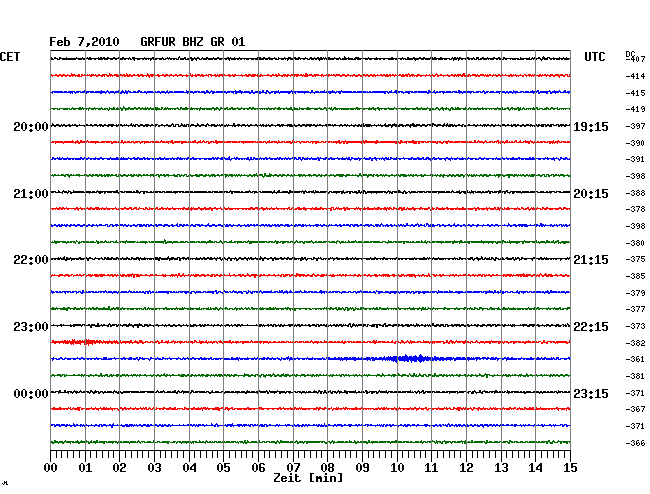Click the DC offset value '-375'
This screenshot has height=494, width=650.
coord(635,259)
